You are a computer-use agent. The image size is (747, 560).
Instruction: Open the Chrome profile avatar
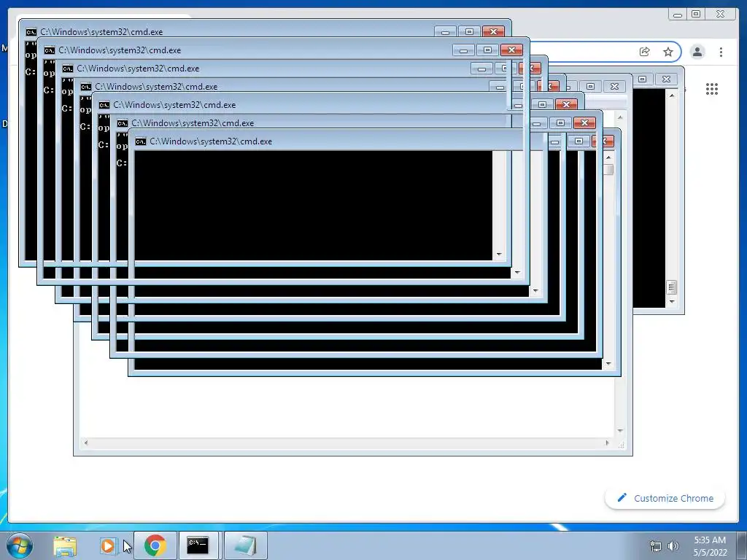pos(697,52)
